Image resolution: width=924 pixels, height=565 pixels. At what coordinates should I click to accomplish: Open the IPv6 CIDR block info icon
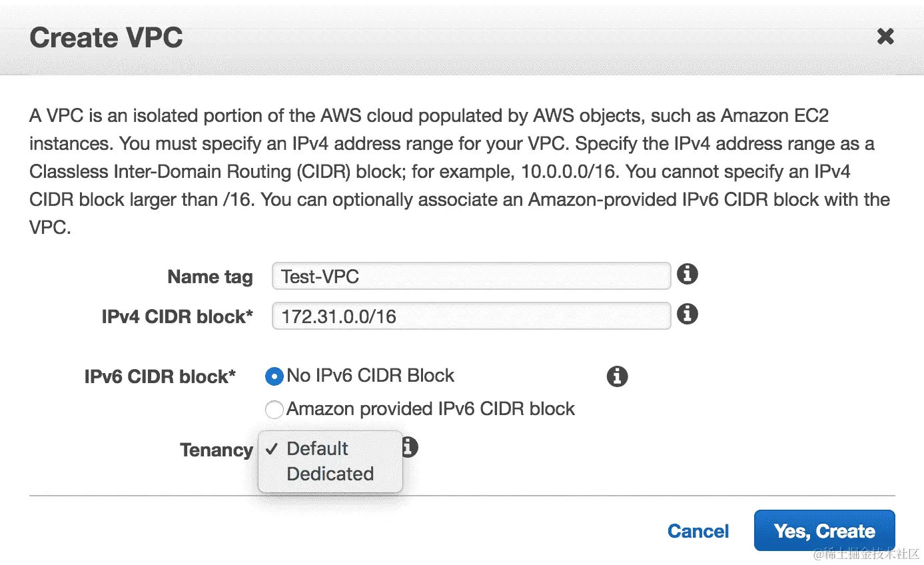click(x=617, y=376)
